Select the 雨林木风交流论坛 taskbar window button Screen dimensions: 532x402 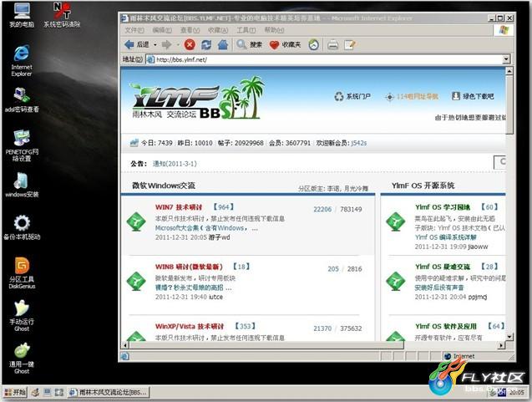click(109, 393)
